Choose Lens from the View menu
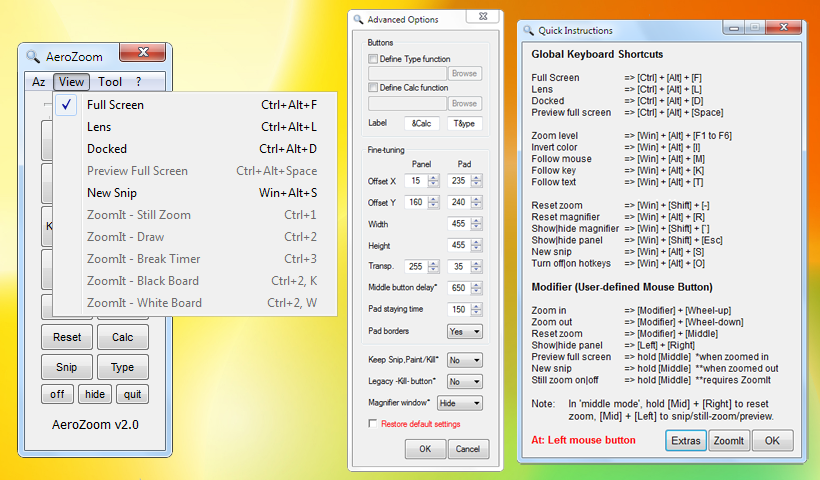This screenshot has width=820, height=480. tap(196, 127)
